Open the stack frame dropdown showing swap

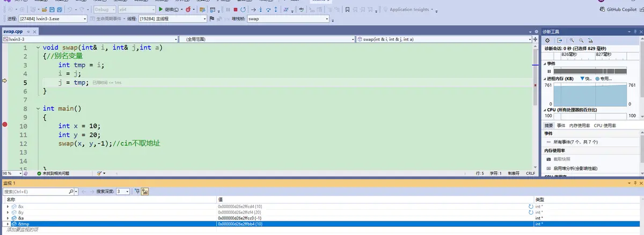coord(288,19)
